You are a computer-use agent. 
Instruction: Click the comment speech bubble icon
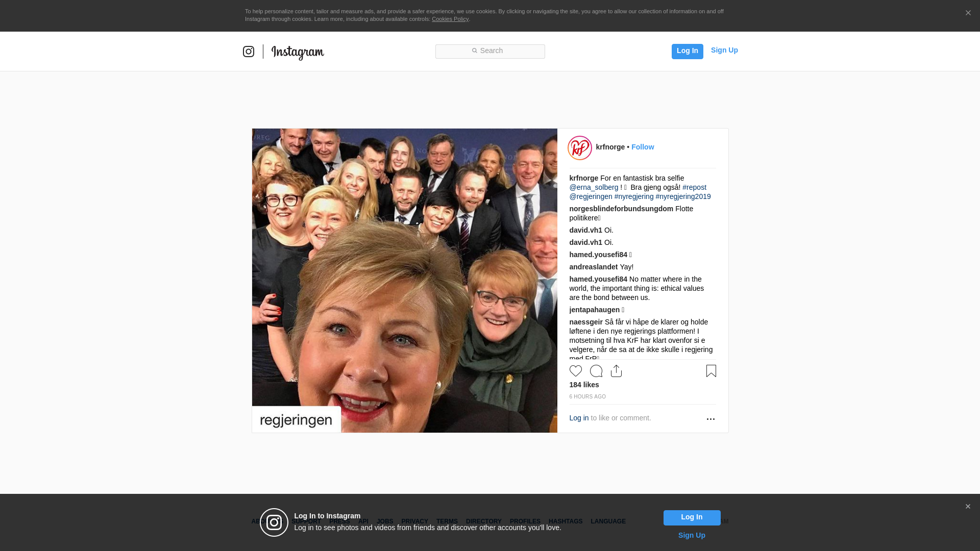pos(596,371)
